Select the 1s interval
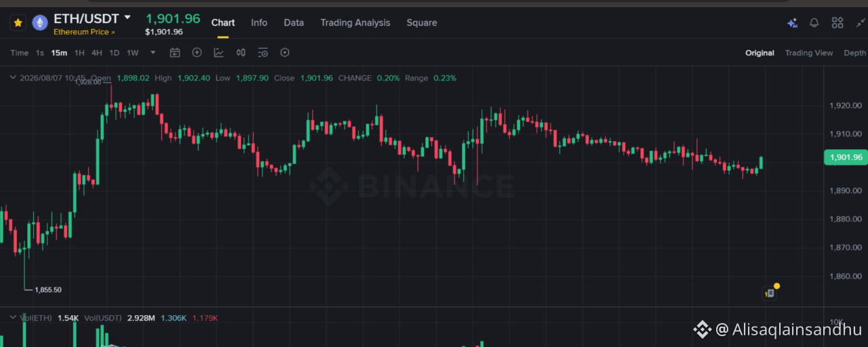This screenshot has width=868, height=347. [x=40, y=53]
